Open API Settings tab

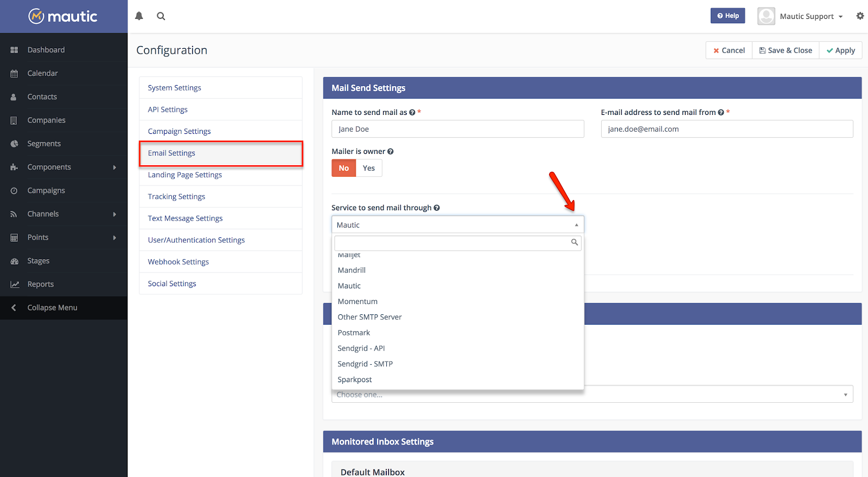[x=221, y=109]
